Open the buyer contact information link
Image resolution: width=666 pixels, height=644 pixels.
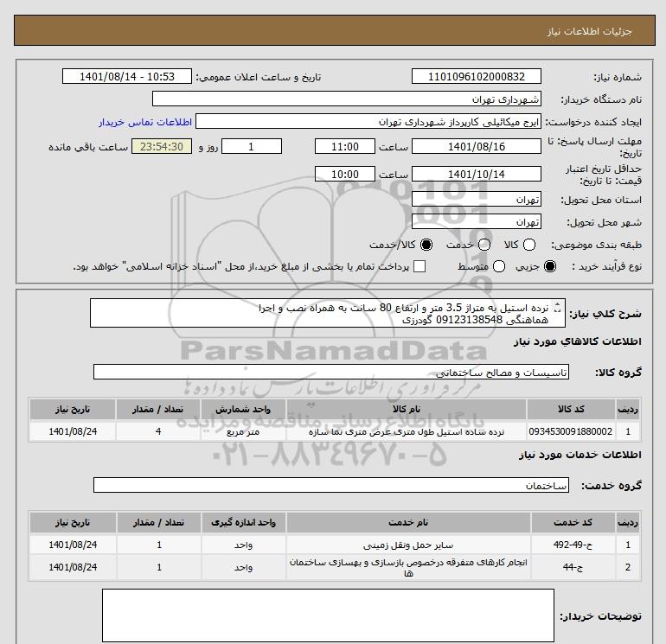tap(145, 122)
